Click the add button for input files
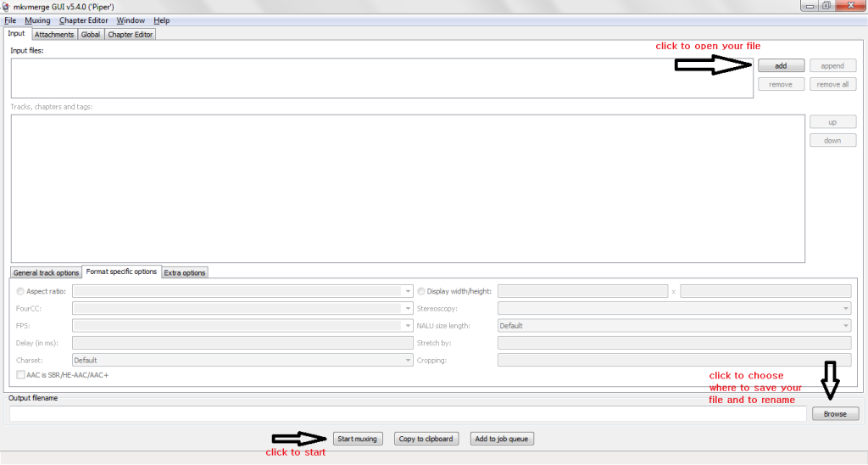The height and width of the screenshot is (465, 868). (781, 66)
